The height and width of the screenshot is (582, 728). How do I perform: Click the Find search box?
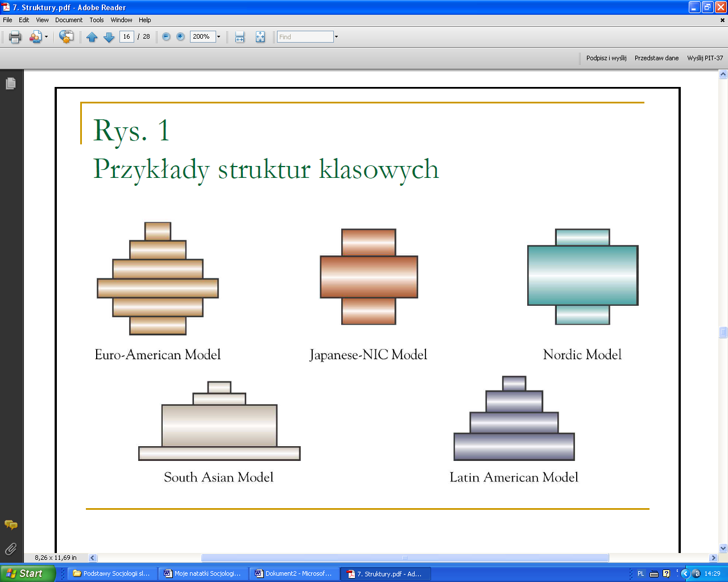tap(305, 36)
